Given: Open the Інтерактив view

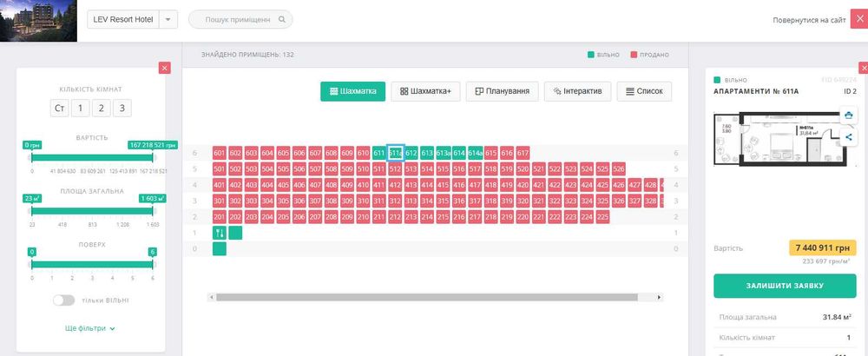Looking at the screenshot, I should coord(577,91).
